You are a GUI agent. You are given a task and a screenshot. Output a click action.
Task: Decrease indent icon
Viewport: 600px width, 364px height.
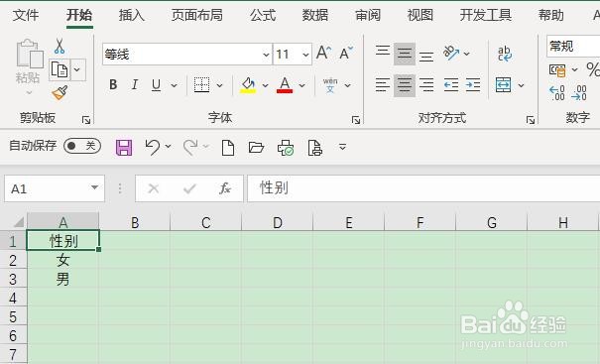(451, 84)
